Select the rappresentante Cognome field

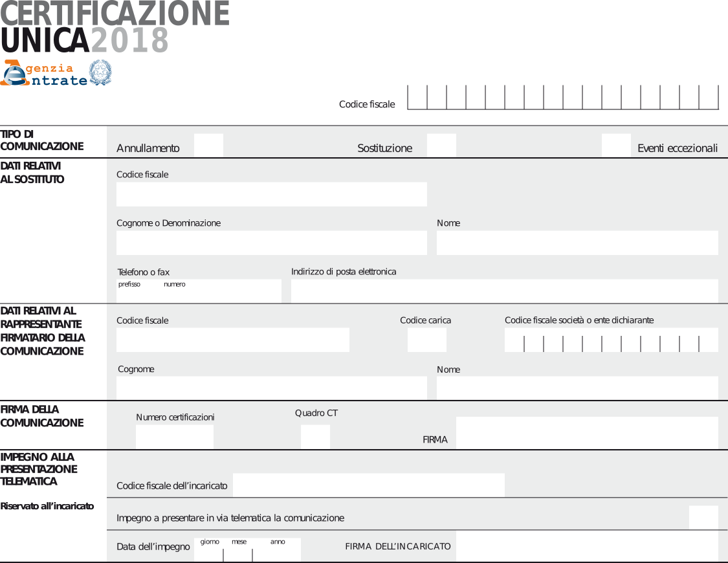[271, 388]
